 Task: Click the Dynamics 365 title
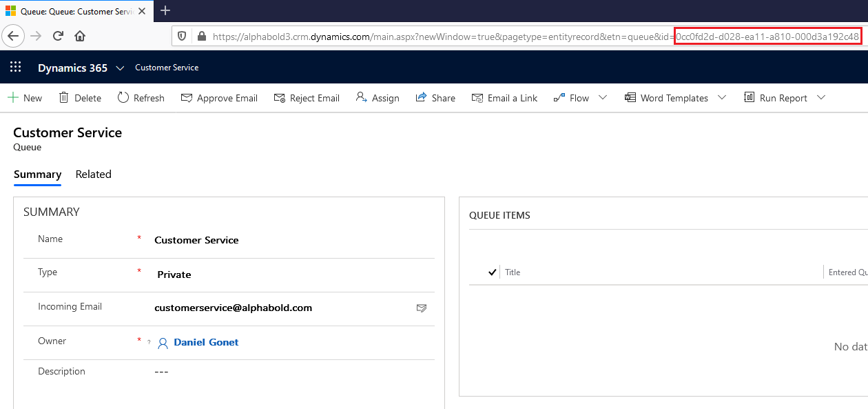[73, 68]
